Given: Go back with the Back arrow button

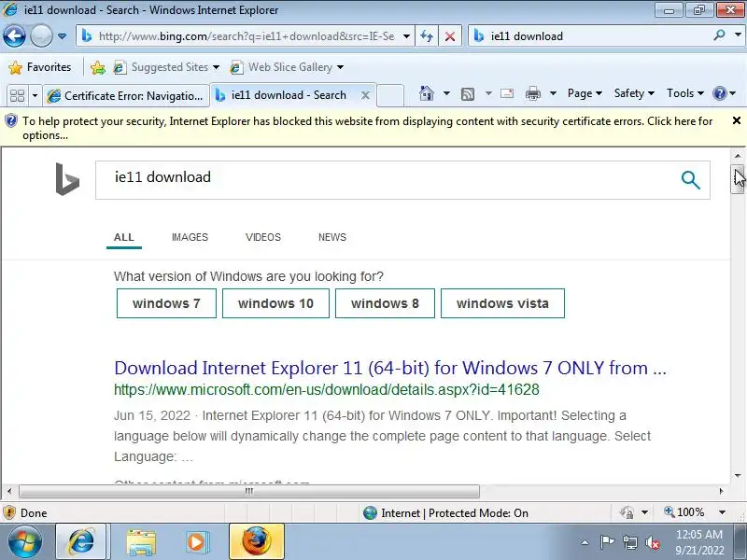Looking at the screenshot, I should (14, 35).
